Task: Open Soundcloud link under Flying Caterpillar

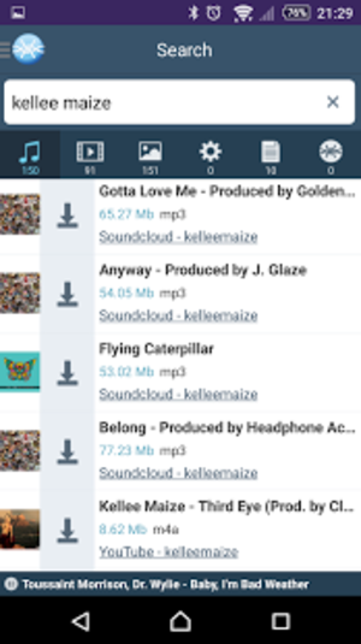Action: click(x=178, y=394)
